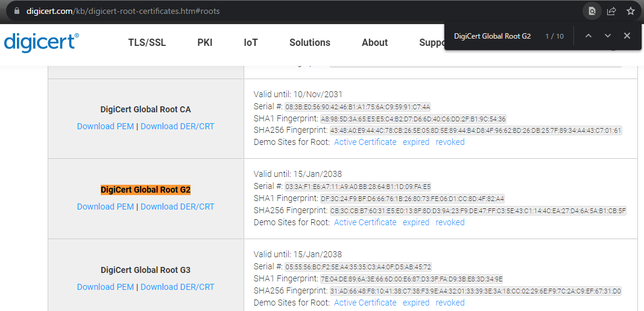Download PEM for DigiCert Global Root CA
The width and height of the screenshot is (644, 311).
(x=106, y=126)
